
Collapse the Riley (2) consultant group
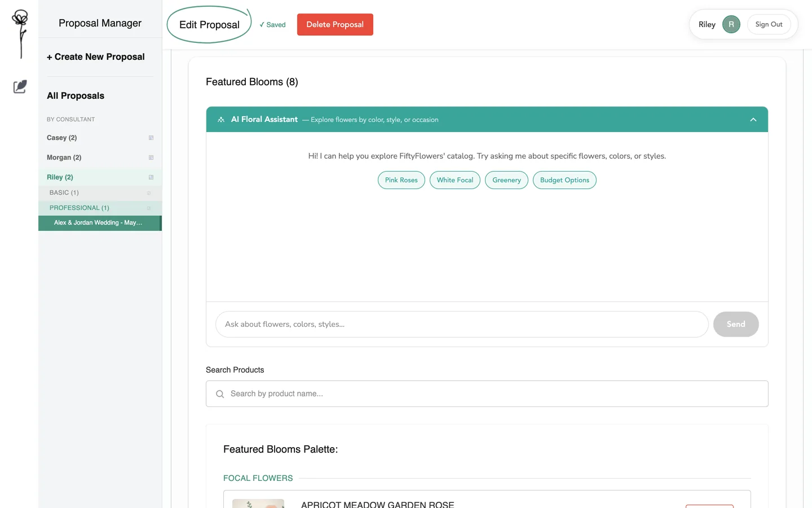click(x=100, y=177)
